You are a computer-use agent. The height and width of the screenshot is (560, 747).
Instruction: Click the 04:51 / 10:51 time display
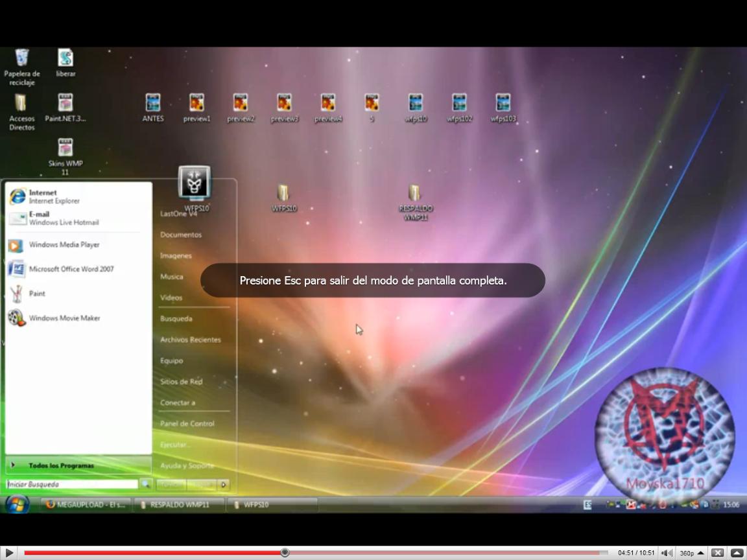pyautogui.click(x=636, y=553)
